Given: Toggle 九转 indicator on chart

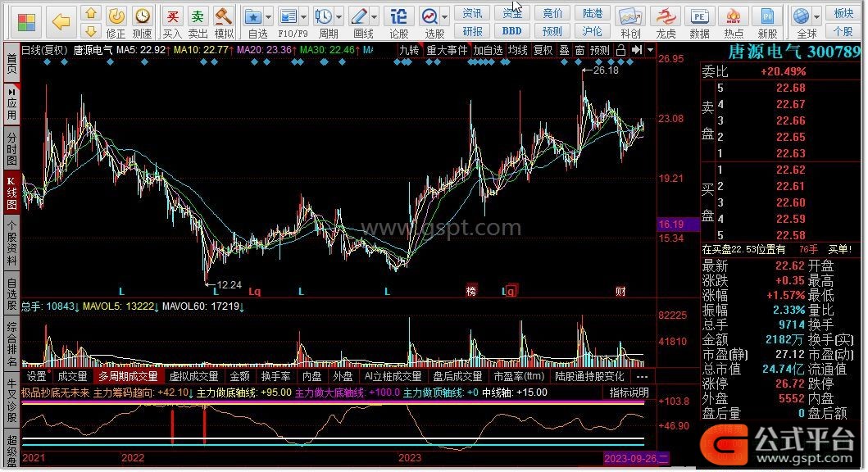Looking at the screenshot, I should click(409, 50).
